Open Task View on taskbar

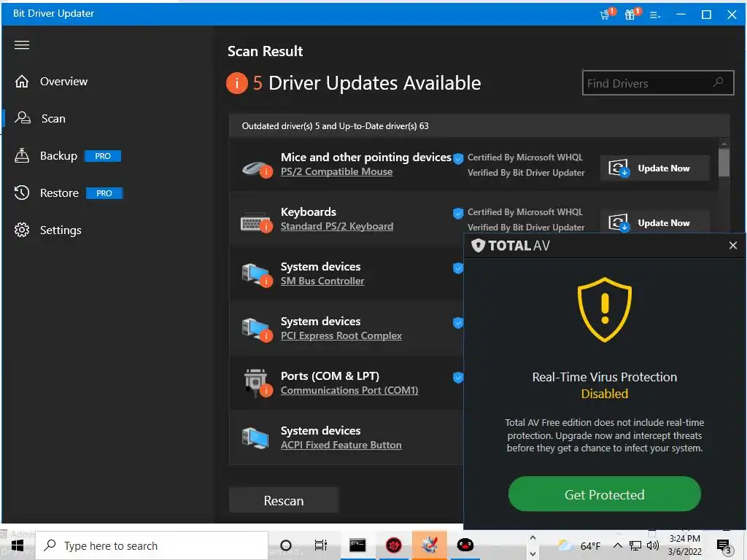tap(321, 545)
